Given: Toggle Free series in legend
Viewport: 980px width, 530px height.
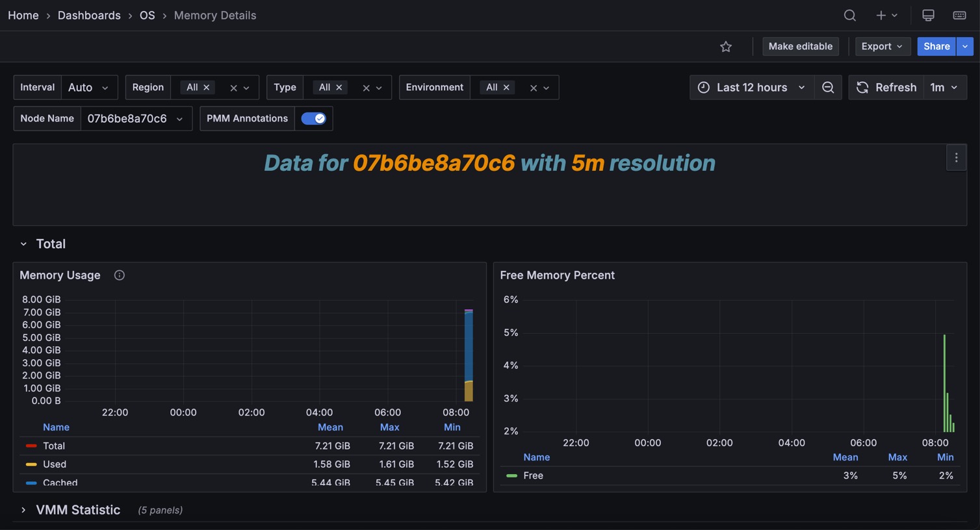Looking at the screenshot, I should coord(533,476).
